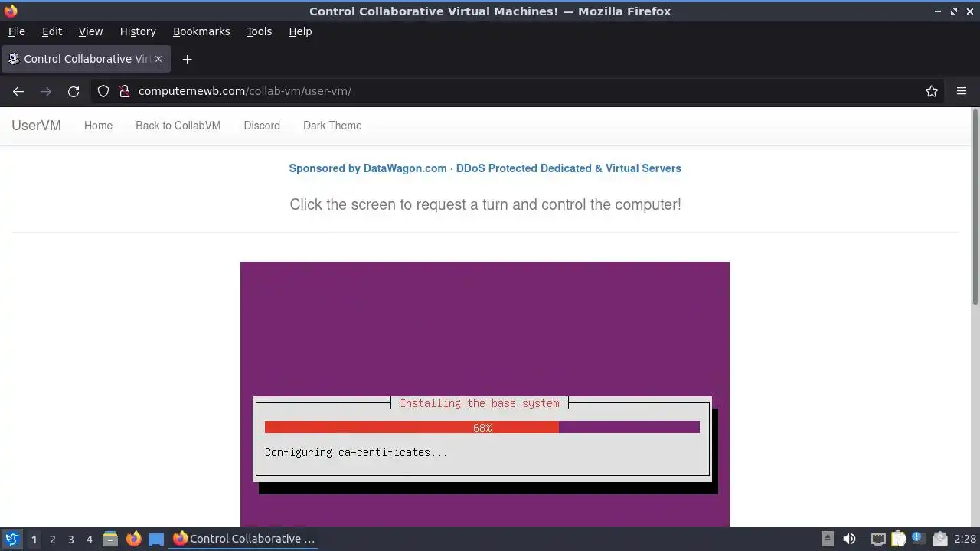
Task: Click the Installing the base system title
Action: point(479,403)
